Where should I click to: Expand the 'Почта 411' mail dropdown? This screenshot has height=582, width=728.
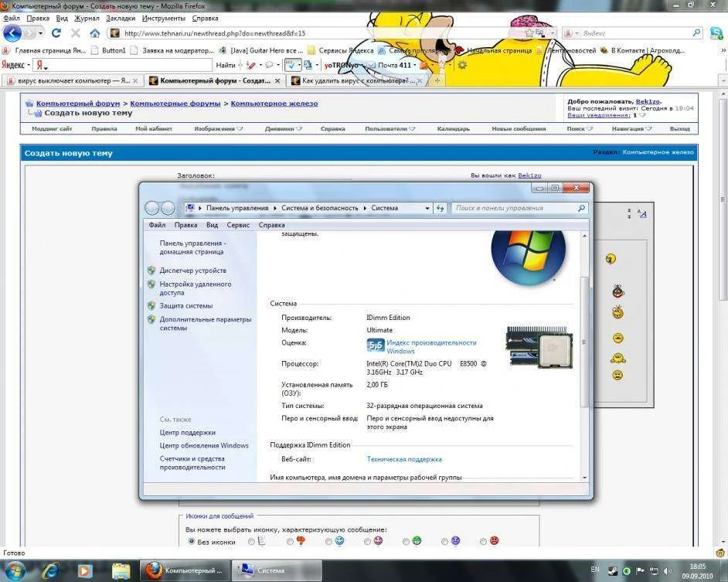(415, 65)
